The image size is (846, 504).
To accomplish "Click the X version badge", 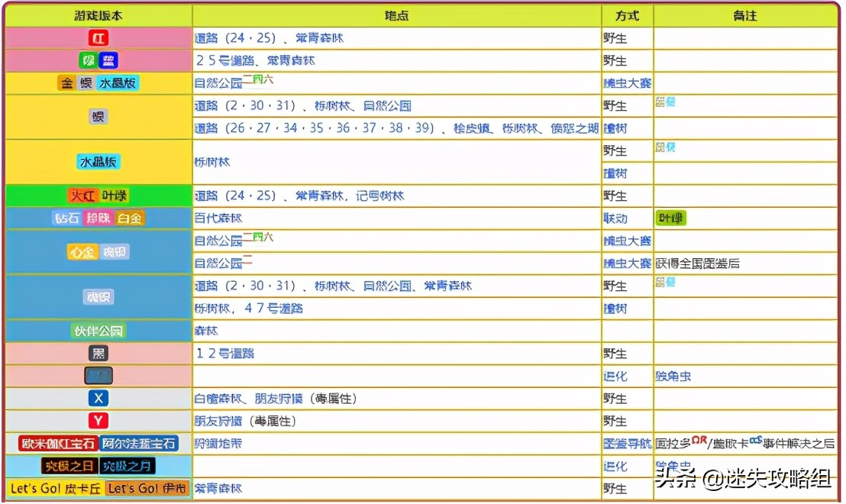I will coord(99,398).
